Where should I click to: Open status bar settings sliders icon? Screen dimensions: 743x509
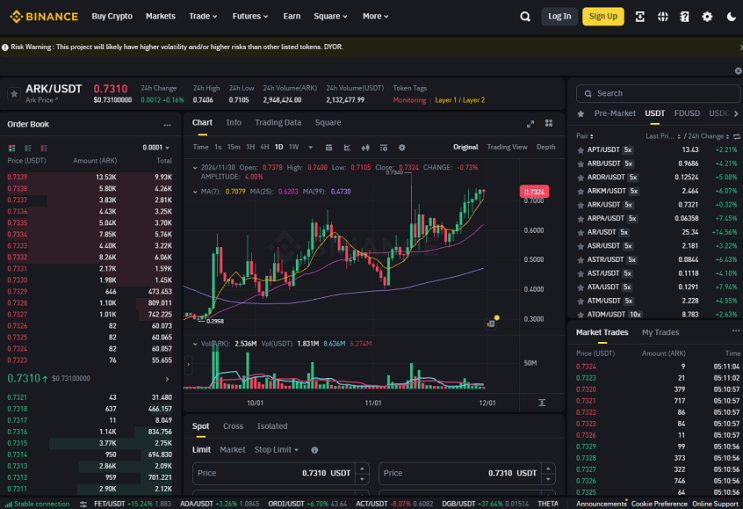pos(83,504)
